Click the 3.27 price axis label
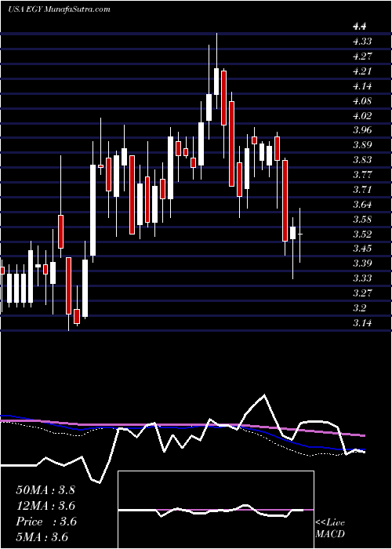This screenshot has height=549, width=392. (x=362, y=293)
